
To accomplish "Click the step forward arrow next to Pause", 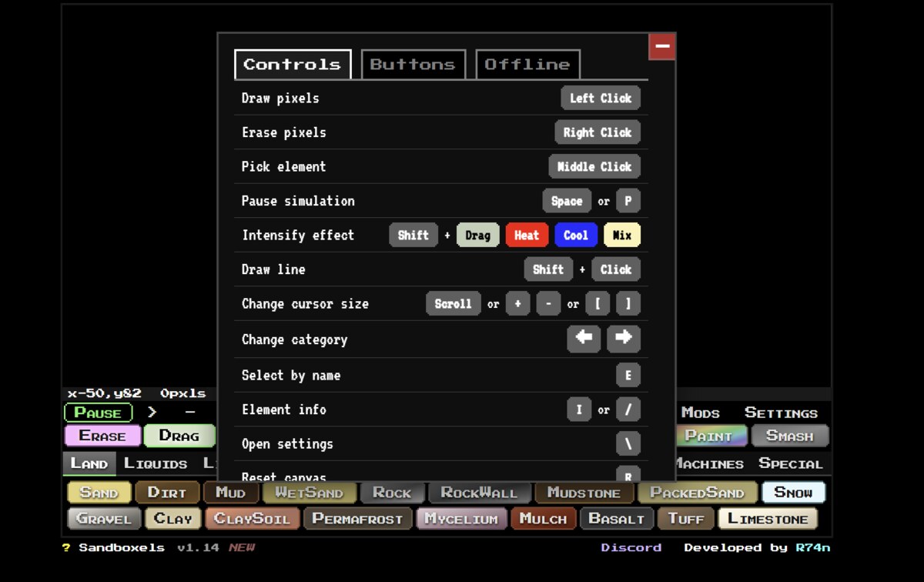I will click(152, 413).
